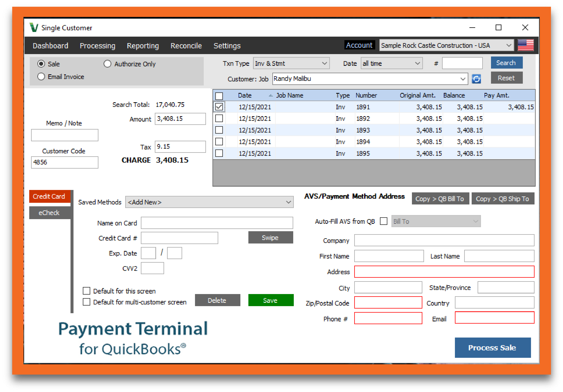
Task: Click the CVV2 field
Action: tap(152, 268)
